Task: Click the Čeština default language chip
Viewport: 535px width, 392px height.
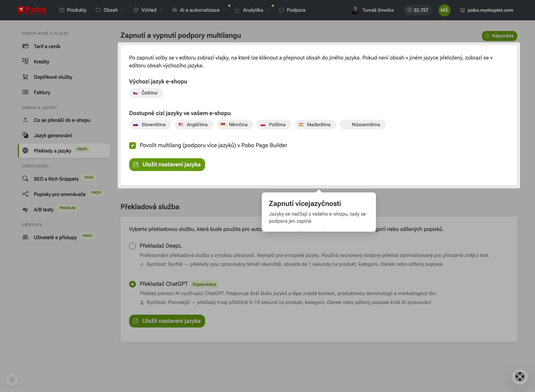Action: pyautogui.click(x=146, y=93)
